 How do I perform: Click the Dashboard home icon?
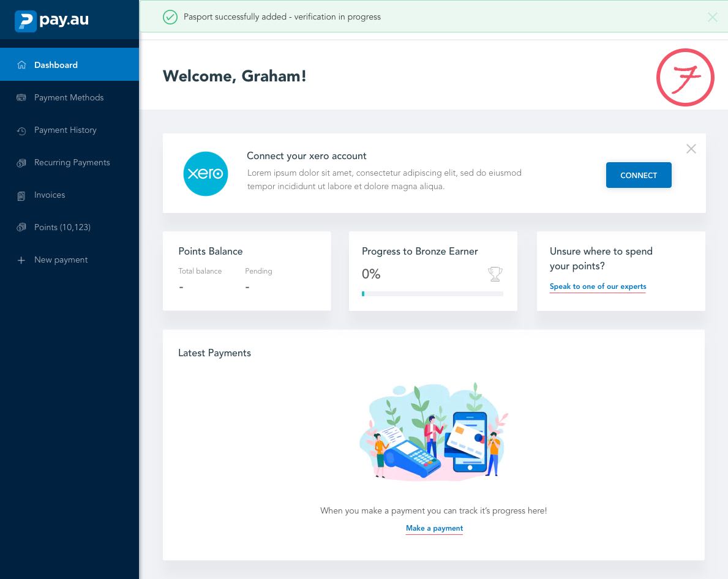pos(21,65)
